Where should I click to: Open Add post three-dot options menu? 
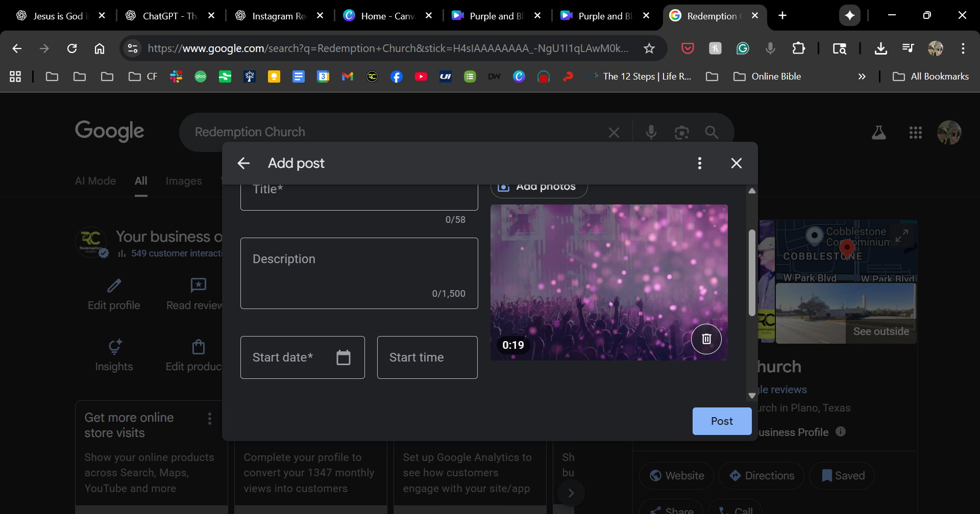(699, 163)
